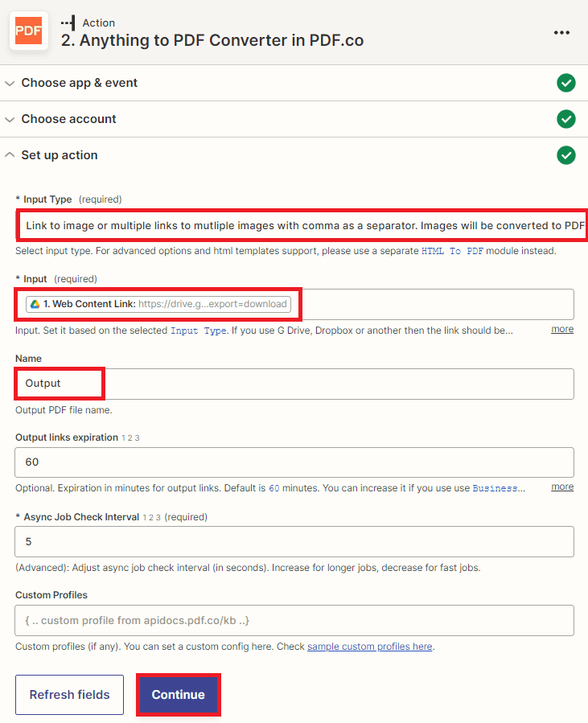This screenshot has width=588, height=723.
Task: Open the Input Type dropdown
Action: coord(294,226)
